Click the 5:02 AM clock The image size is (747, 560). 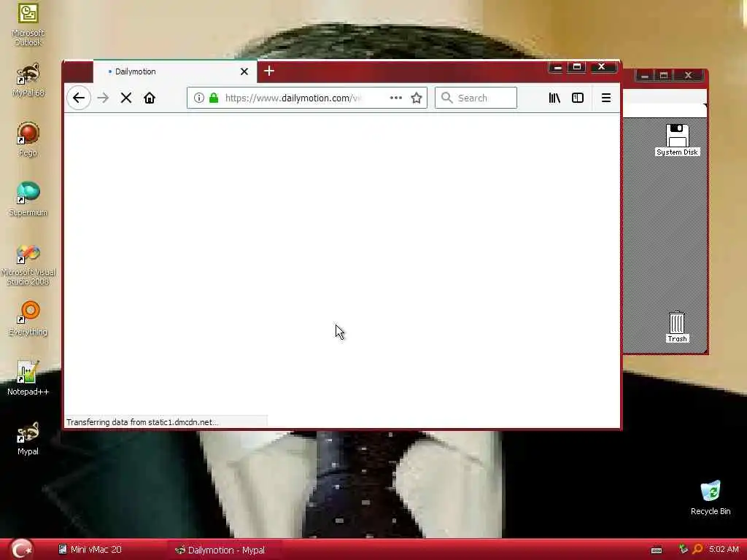[x=724, y=549]
